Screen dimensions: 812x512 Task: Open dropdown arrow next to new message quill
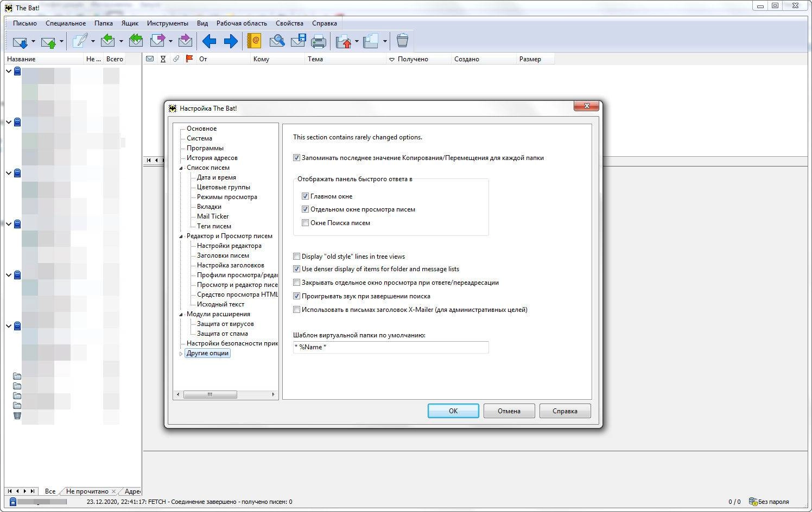pos(93,41)
